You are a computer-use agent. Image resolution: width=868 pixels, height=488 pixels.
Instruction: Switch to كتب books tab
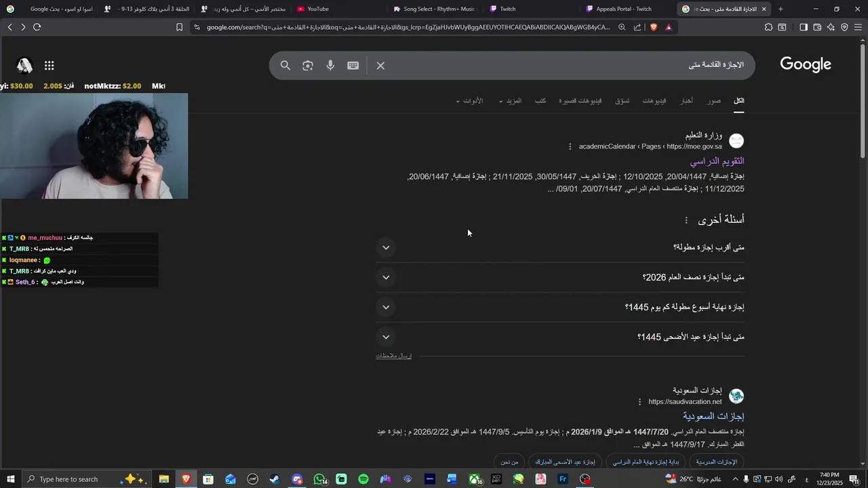(540, 101)
